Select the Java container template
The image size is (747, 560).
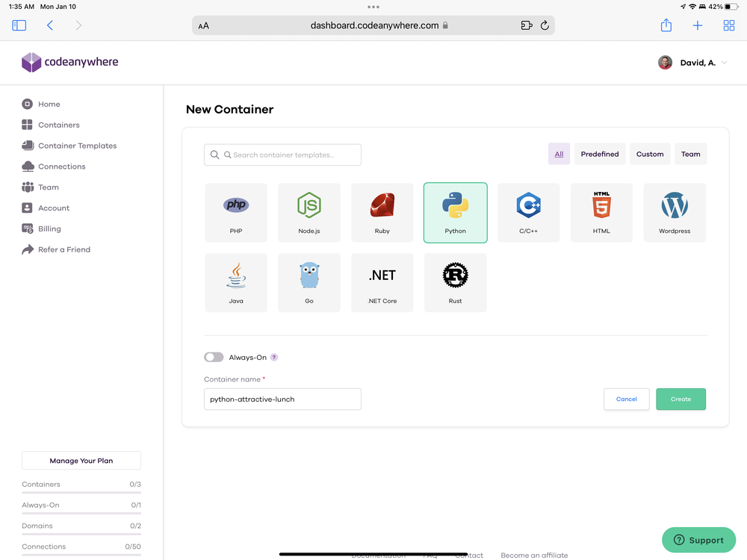click(236, 282)
